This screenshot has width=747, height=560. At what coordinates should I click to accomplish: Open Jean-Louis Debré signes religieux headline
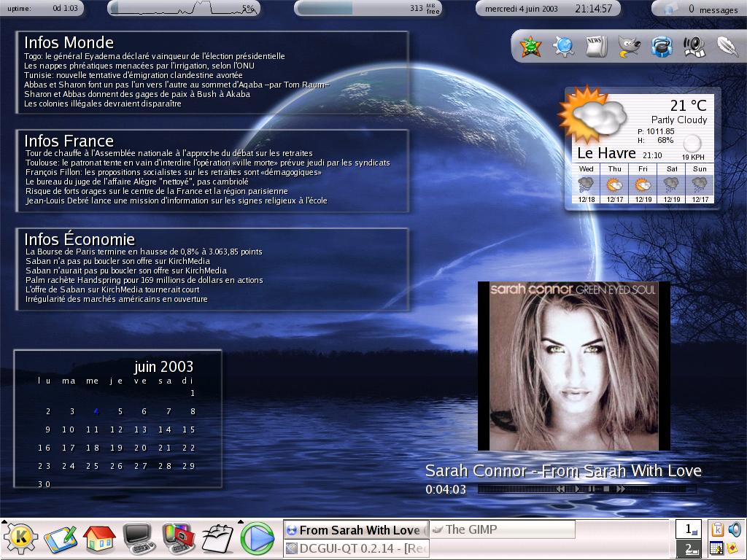click(x=177, y=201)
